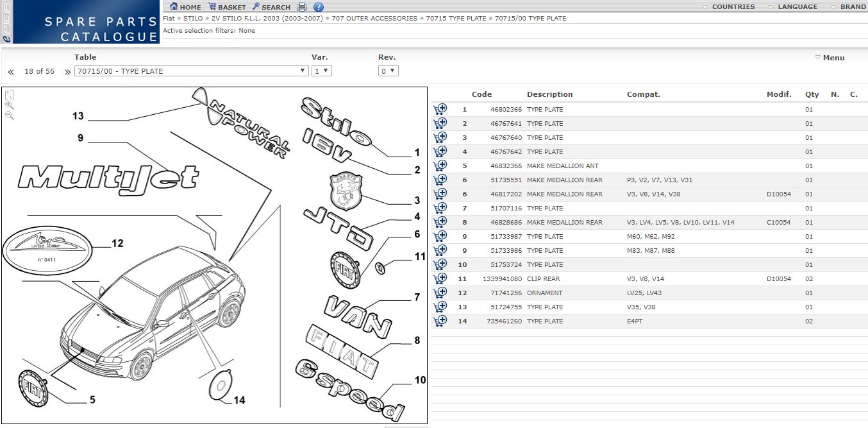Image resolution: width=868 pixels, height=428 pixels.
Task: Open the Var. dropdown
Action: 322,71
